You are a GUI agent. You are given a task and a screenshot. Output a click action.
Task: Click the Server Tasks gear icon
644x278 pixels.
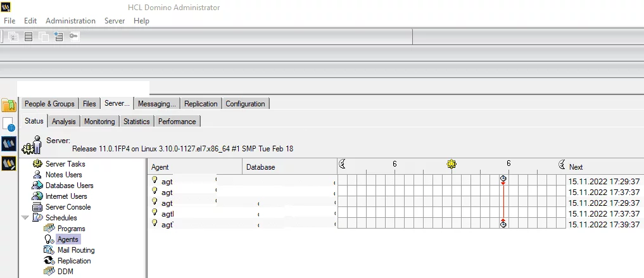click(x=37, y=164)
